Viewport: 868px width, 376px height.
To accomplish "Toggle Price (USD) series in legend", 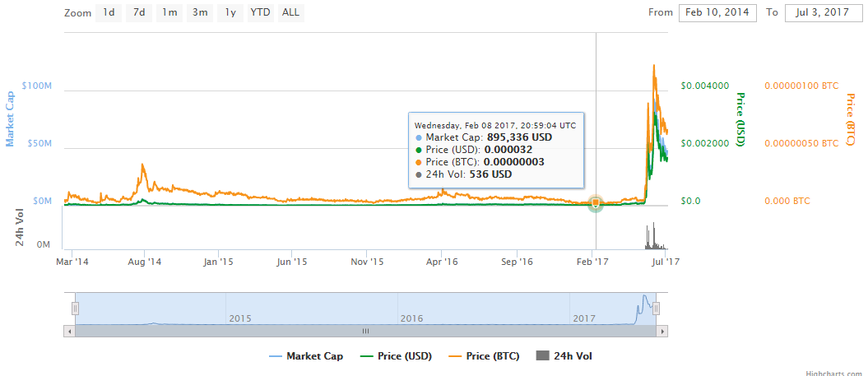I will click(x=395, y=356).
